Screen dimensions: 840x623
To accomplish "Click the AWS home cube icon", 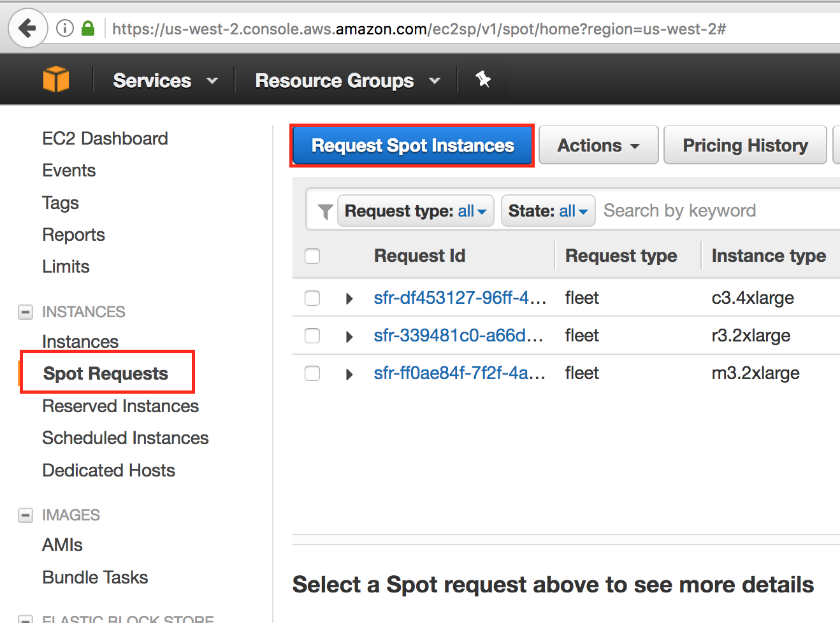I will pos(56,79).
